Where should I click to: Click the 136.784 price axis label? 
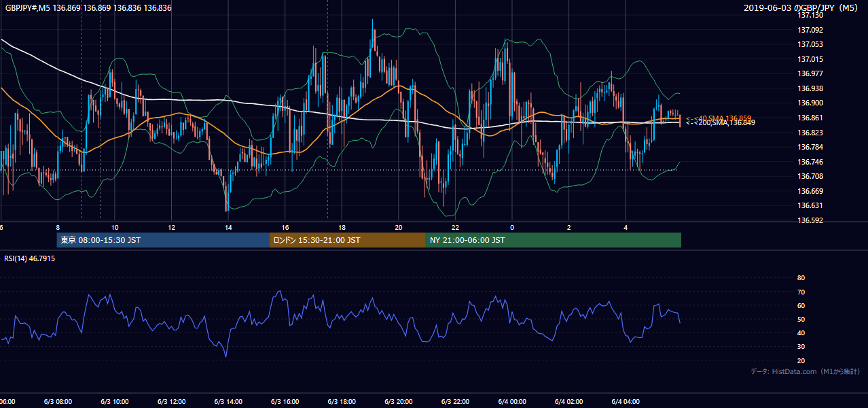pos(810,147)
